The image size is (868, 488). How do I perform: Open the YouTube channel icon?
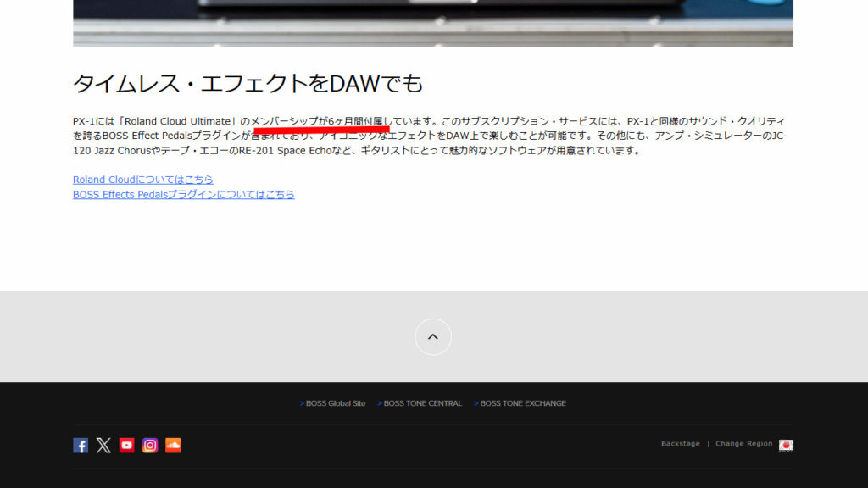127,445
